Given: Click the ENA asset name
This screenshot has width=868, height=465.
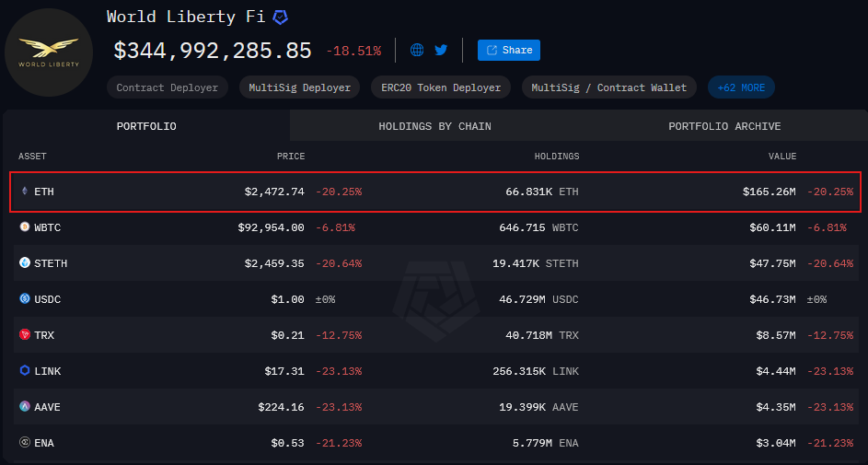Looking at the screenshot, I should (x=44, y=443).
